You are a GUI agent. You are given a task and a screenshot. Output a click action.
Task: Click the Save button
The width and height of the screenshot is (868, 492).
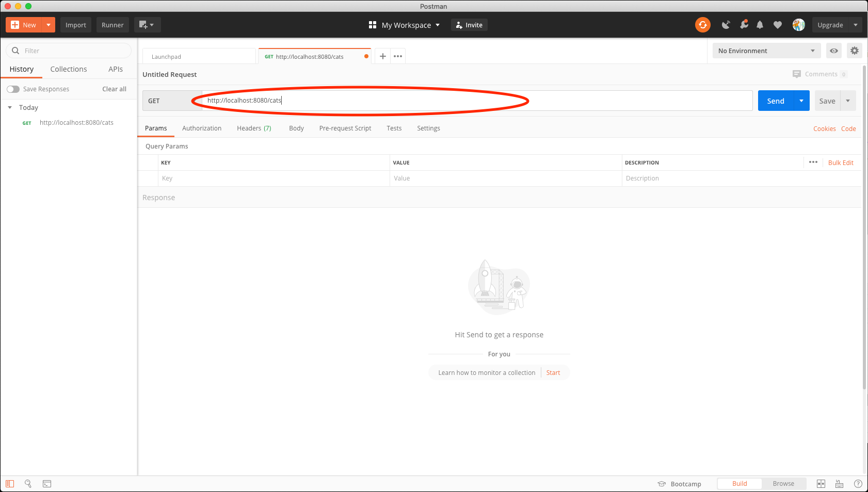coord(827,101)
